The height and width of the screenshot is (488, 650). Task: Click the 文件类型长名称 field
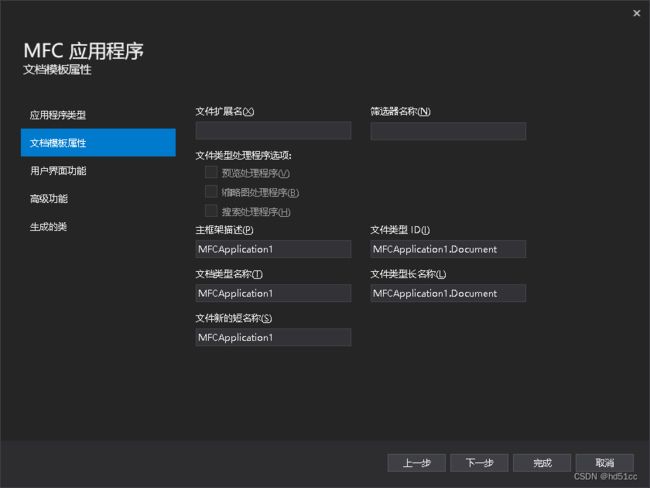point(448,293)
